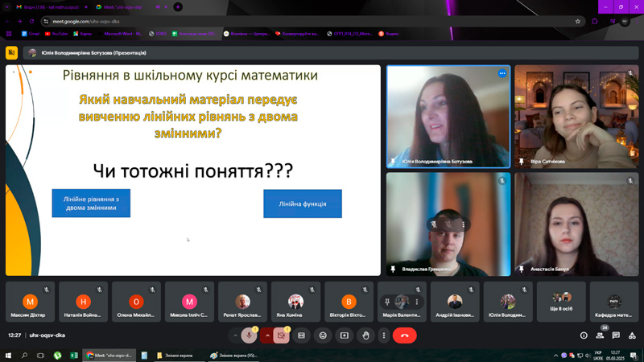Bookmark this page with the star icon
Viewport: 644px width, 362px height.
pyautogui.click(x=577, y=22)
